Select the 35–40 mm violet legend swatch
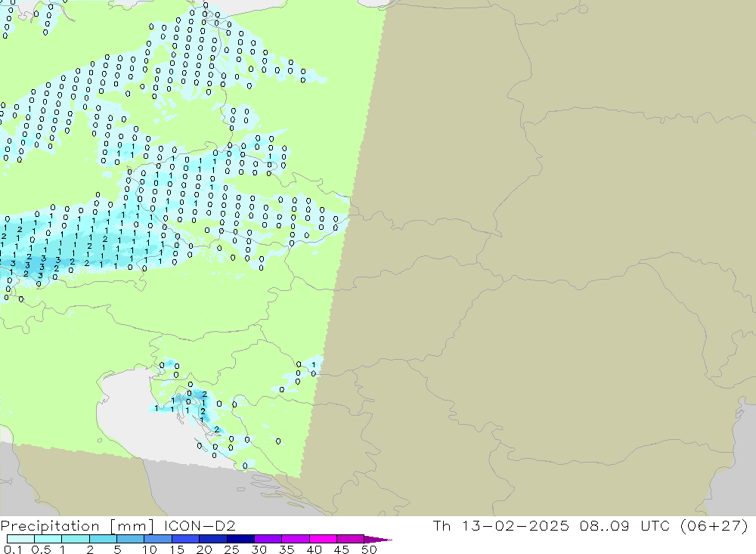The height and width of the screenshot is (554, 756). point(296,539)
